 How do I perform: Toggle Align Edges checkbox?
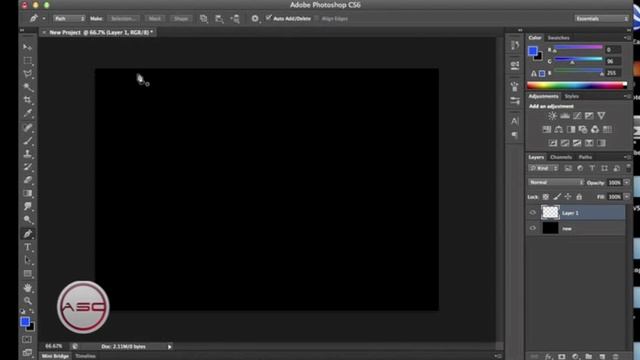point(317,18)
